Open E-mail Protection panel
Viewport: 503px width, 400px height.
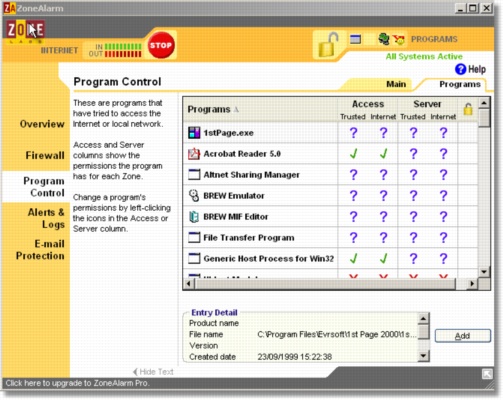click(x=40, y=250)
